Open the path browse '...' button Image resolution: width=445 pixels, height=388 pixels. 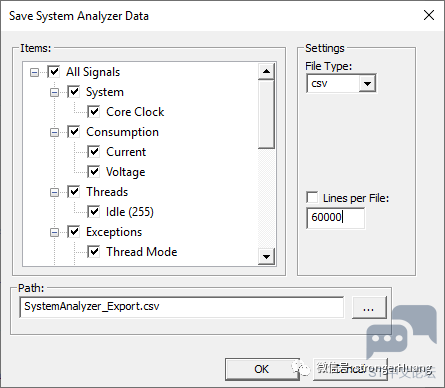[369, 307]
